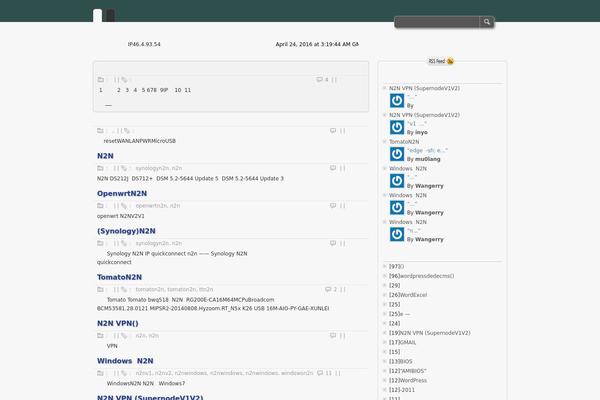The image size is (600, 400).
Task: Open the TomatoN2N link in sidebar comments
Action: pos(404,142)
